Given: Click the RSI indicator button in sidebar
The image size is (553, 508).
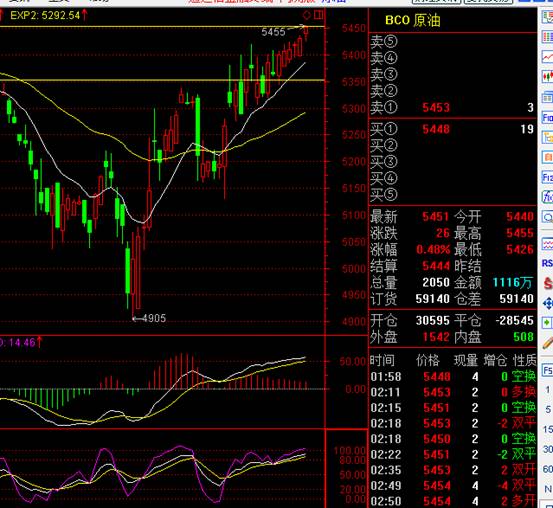Looking at the screenshot, I should tap(547, 263).
